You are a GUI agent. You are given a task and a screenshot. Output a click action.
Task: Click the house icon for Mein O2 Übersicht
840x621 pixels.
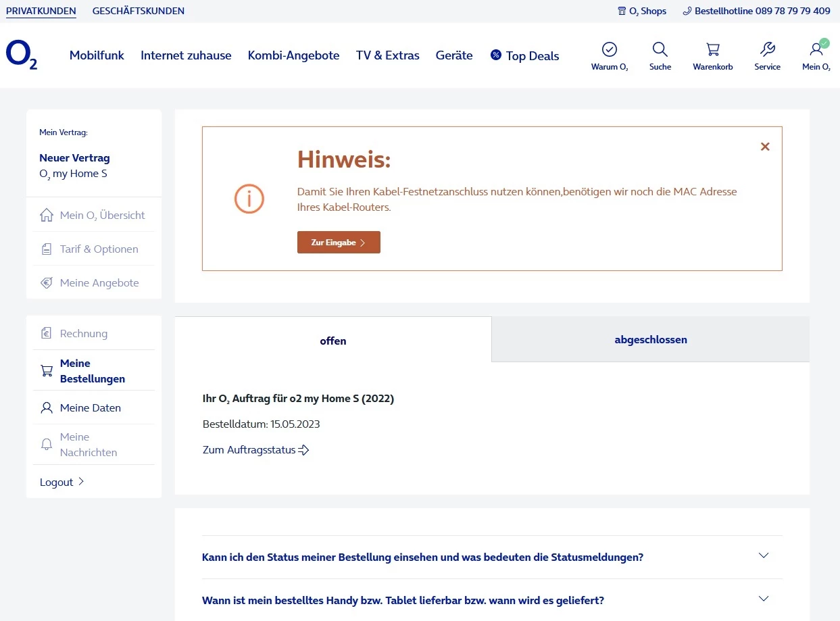click(x=47, y=215)
